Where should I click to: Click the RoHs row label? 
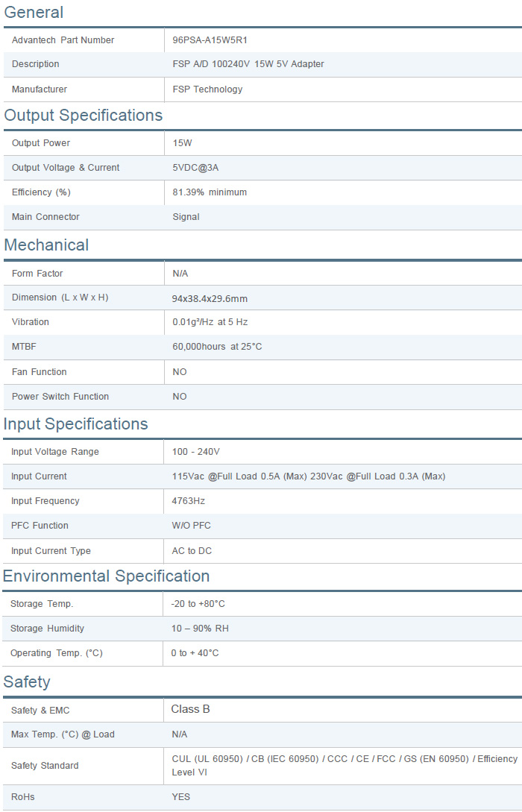point(22,797)
